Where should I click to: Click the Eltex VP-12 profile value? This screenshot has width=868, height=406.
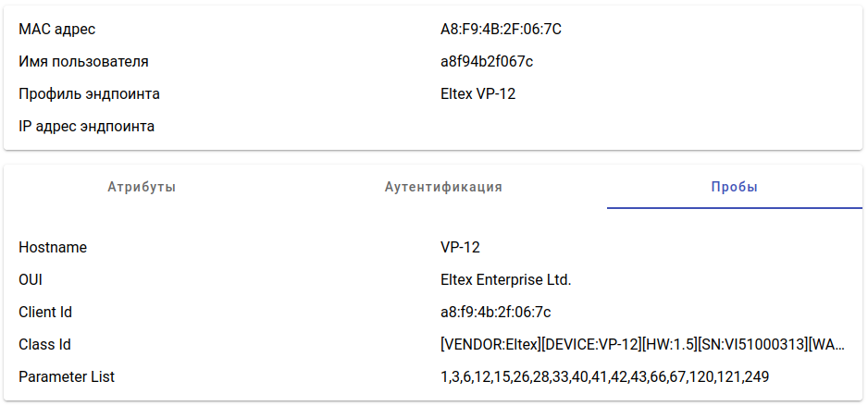(477, 94)
